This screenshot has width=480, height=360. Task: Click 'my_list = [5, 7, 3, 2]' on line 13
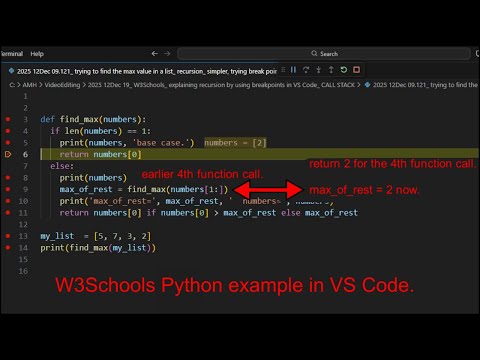pos(96,236)
